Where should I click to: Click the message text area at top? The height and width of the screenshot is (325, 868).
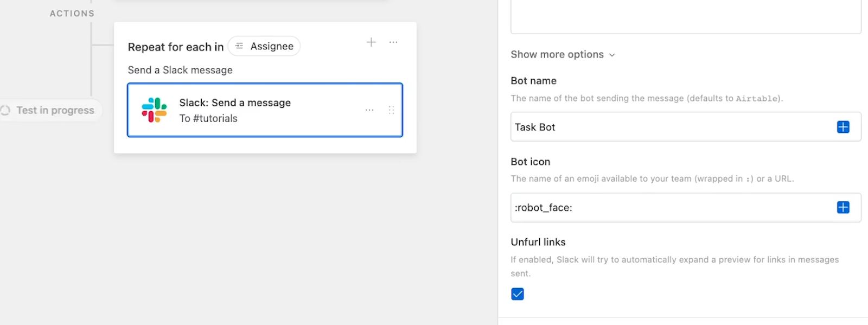[686, 17]
